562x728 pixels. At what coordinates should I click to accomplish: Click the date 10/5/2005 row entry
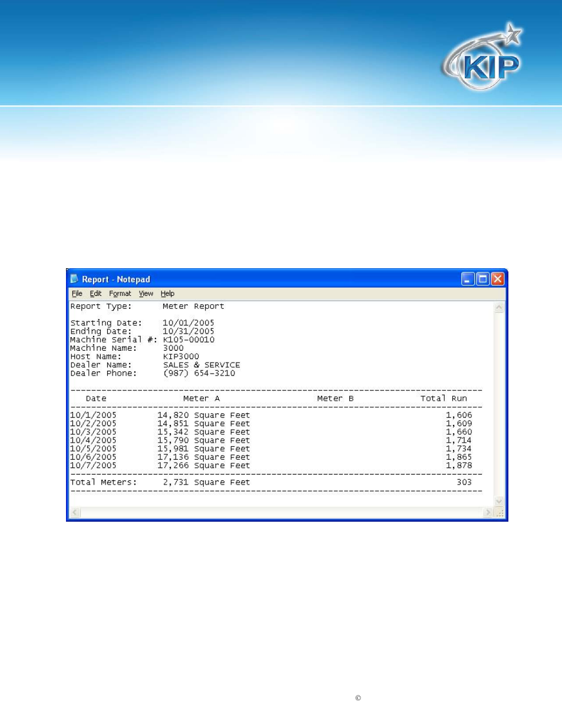tap(93, 449)
